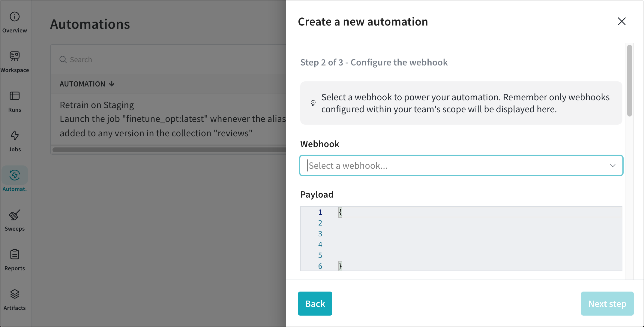Open the Artifacts layers icon

click(x=14, y=294)
